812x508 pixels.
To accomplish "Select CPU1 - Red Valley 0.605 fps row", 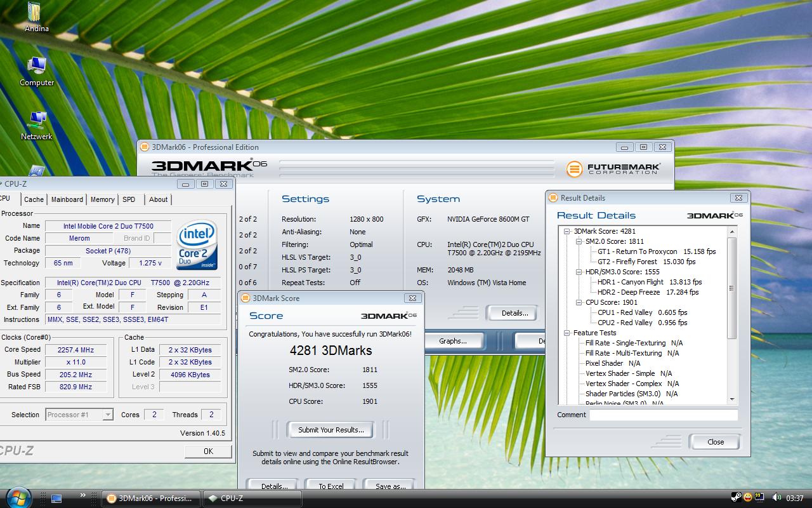I will (x=642, y=313).
